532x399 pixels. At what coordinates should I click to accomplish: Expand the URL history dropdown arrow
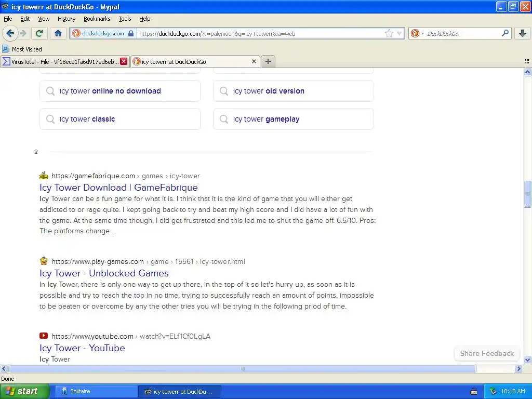[400, 33]
